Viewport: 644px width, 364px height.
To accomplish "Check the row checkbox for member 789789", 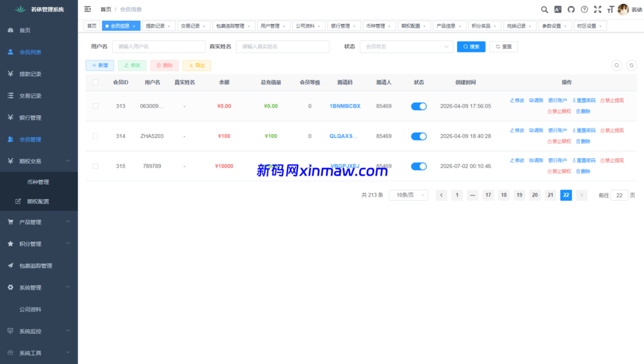I will [x=96, y=166].
